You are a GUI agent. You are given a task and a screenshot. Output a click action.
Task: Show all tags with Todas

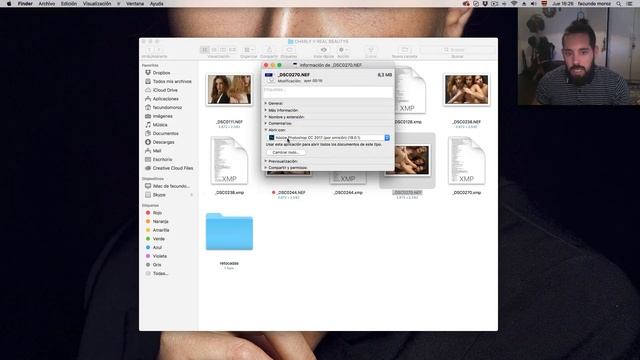pyautogui.click(x=157, y=273)
